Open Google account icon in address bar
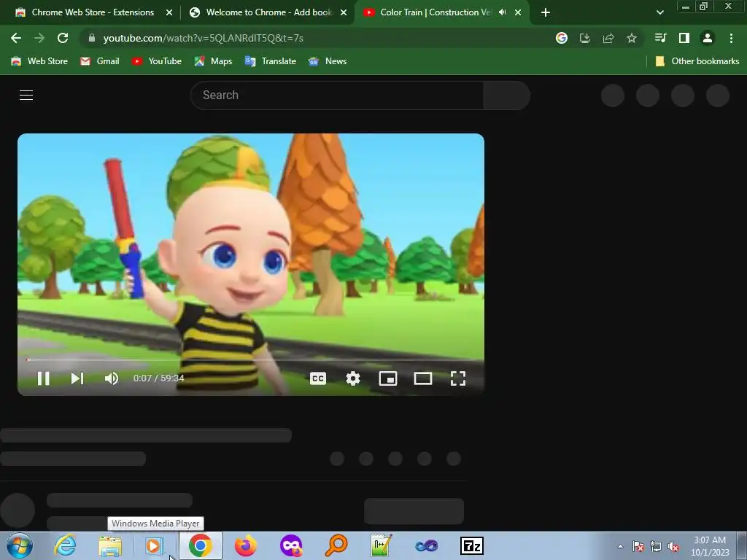This screenshot has width=747, height=560. click(x=562, y=38)
